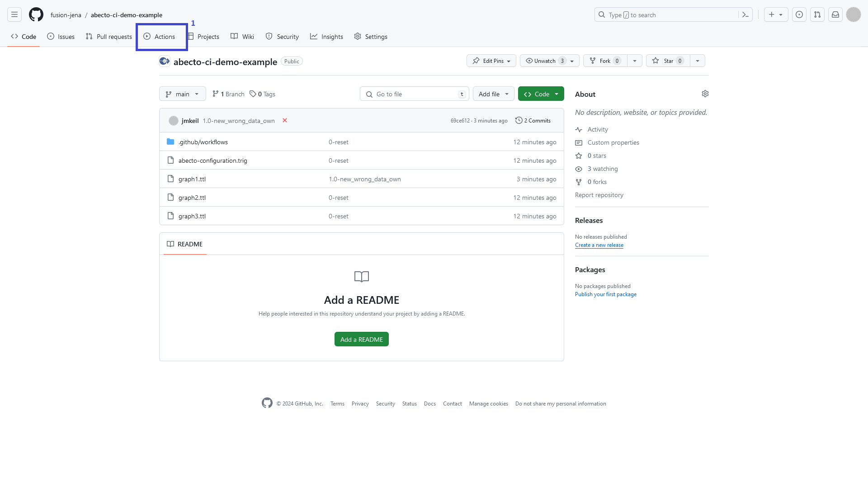
Task: Open the command palette icon
Action: [745, 15]
